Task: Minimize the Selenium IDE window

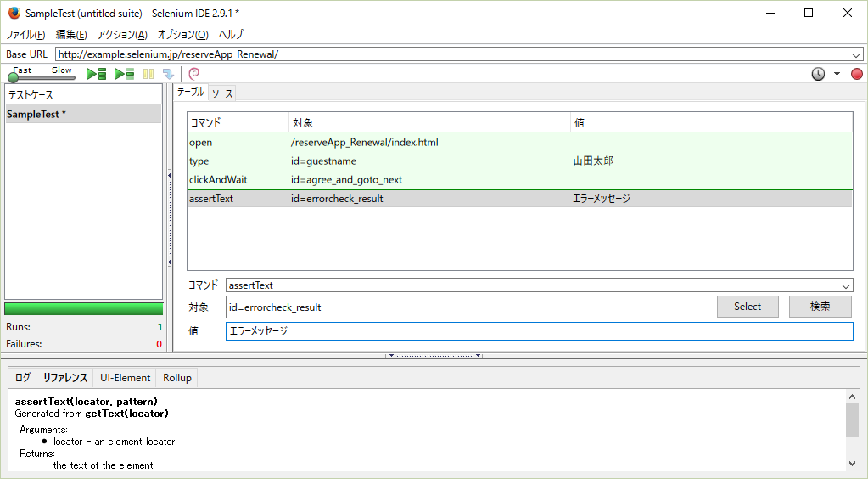Action: [770, 13]
